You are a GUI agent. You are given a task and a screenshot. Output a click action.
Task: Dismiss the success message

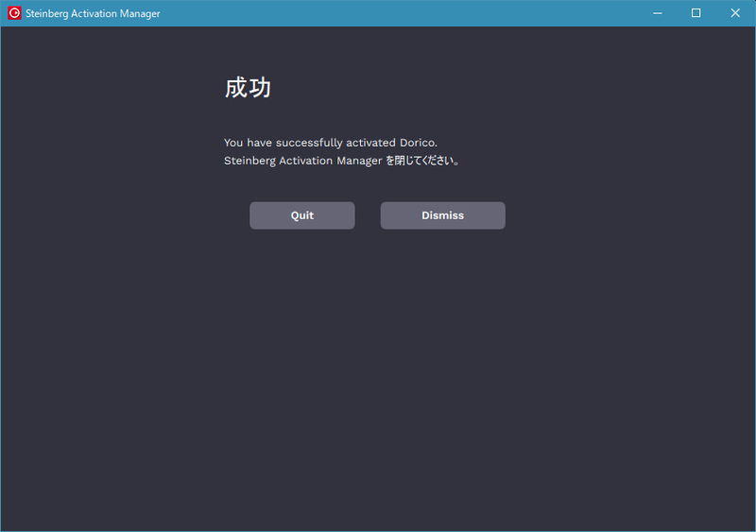[x=442, y=215]
